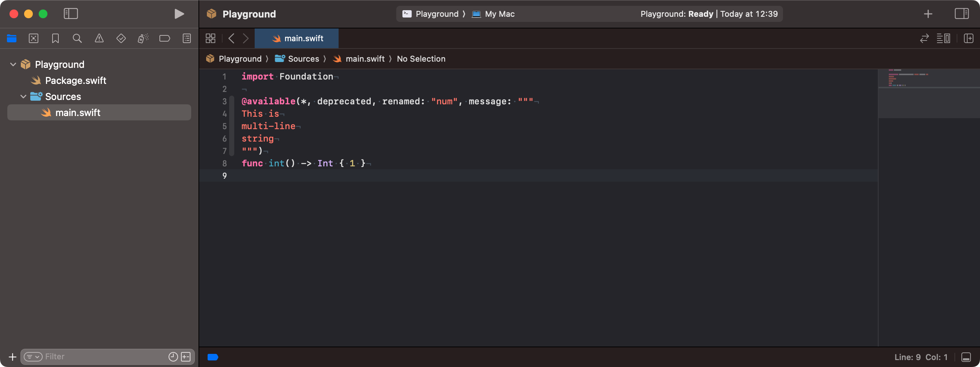980x367 pixels.
Task: Open filter options in the filter field
Action: pos(32,357)
